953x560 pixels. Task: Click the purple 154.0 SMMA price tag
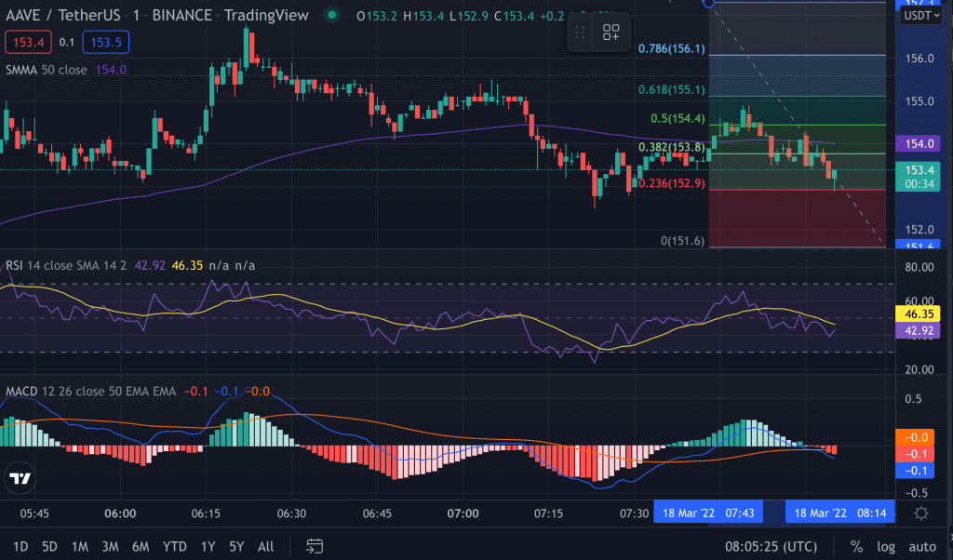[919, 144]
